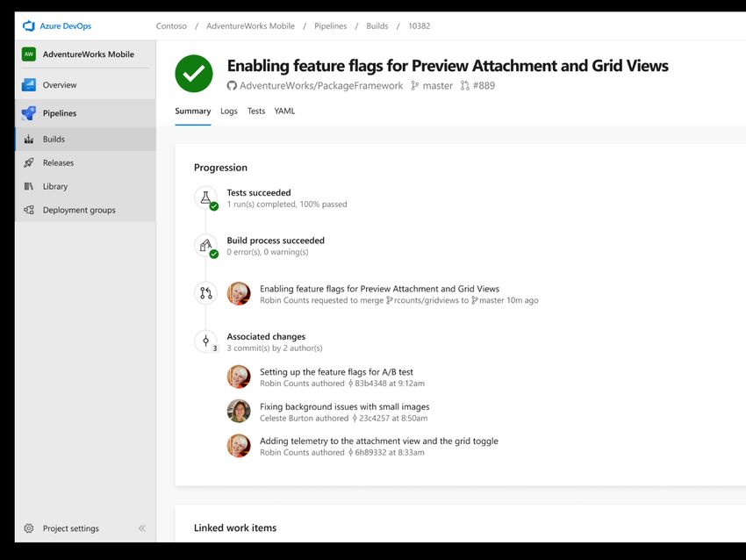Viewport: 746px width, 560px height.
Task: Select the Builds icon in sidebar
Action: point(29,139)
